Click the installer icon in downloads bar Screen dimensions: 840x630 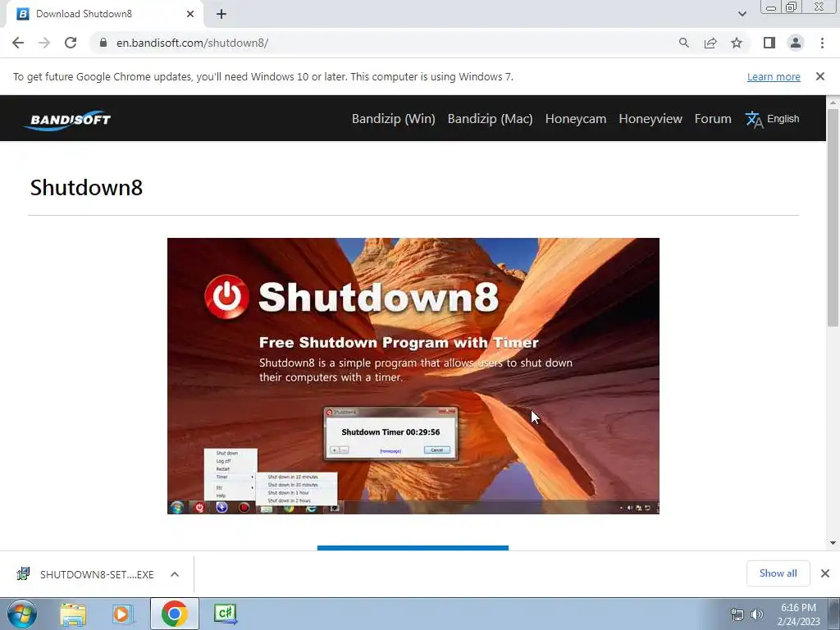[x=23, y=573]
